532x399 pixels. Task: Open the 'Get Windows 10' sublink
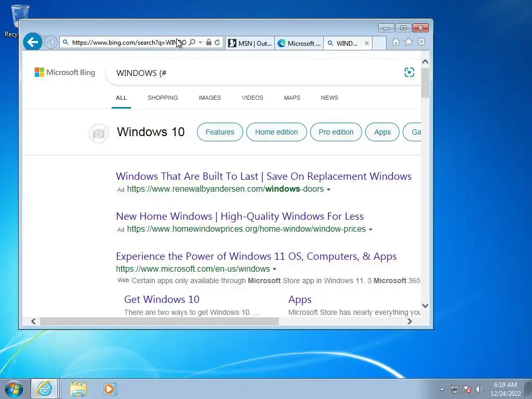click(x=162, y=299)
